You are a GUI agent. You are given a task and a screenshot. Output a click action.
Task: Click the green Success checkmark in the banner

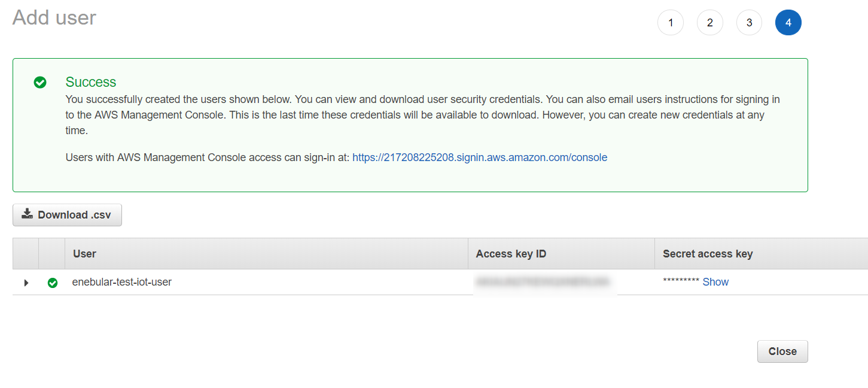tap(40, 83)
